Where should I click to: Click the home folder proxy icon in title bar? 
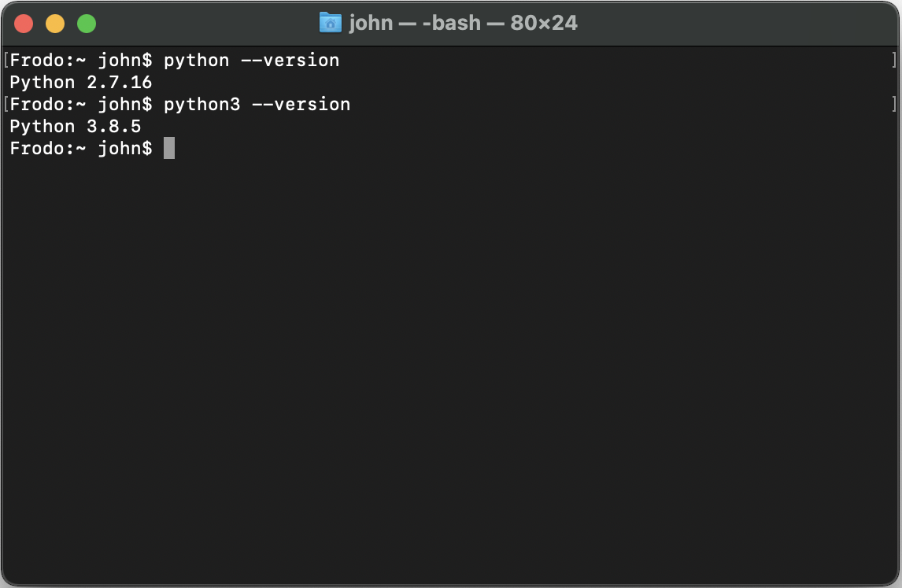331,23
